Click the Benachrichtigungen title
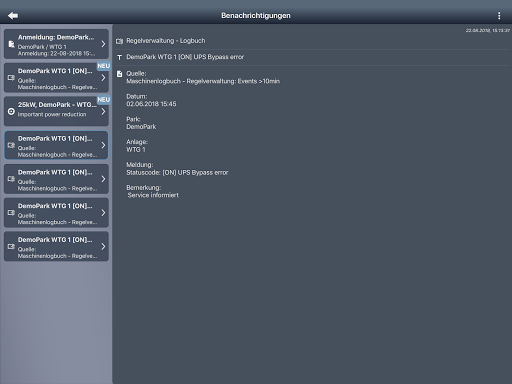 pyautogui.click(x=256, y=16)
